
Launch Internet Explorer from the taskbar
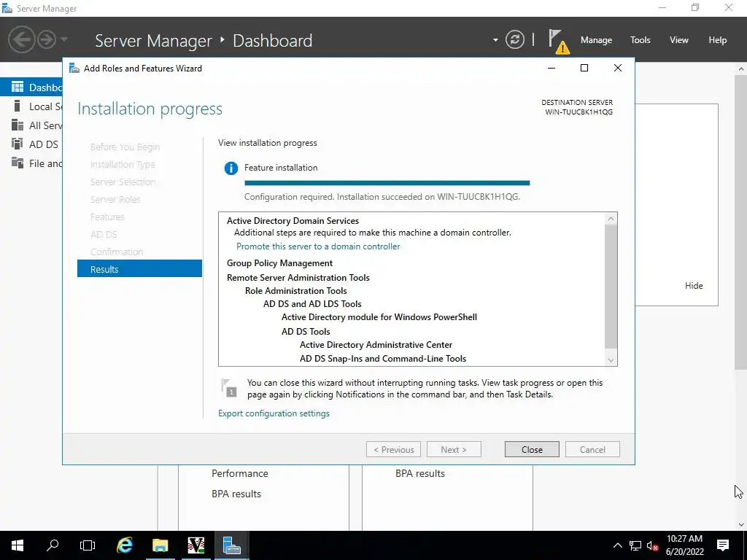point(125,545)
